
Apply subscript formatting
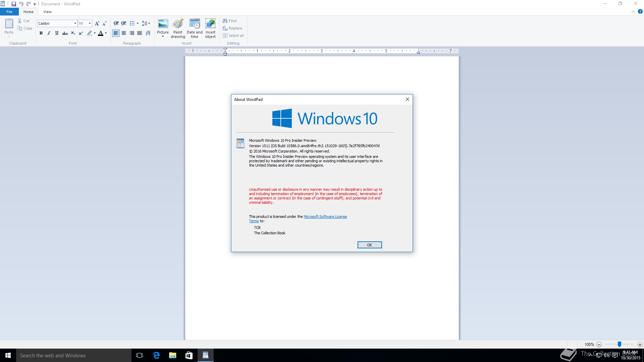click(x=73, y=33)
